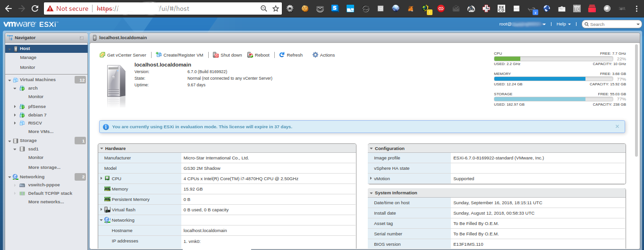Click the Reboot host icon
Viewport: 644px width, 250px height.
pos(250,55)
